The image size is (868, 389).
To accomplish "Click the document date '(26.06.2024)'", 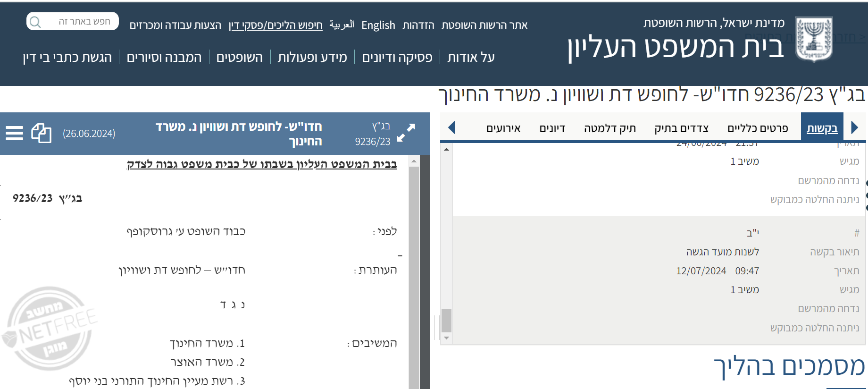I will [89, 134].
